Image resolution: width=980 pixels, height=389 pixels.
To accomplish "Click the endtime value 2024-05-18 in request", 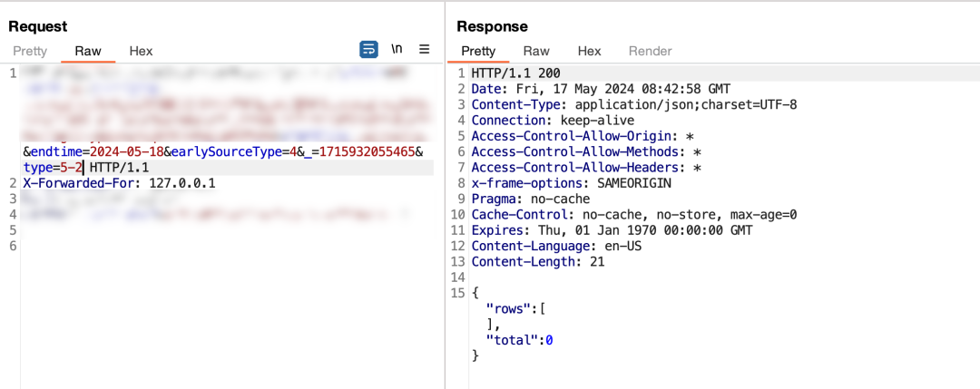I will [x=125, y=151].
